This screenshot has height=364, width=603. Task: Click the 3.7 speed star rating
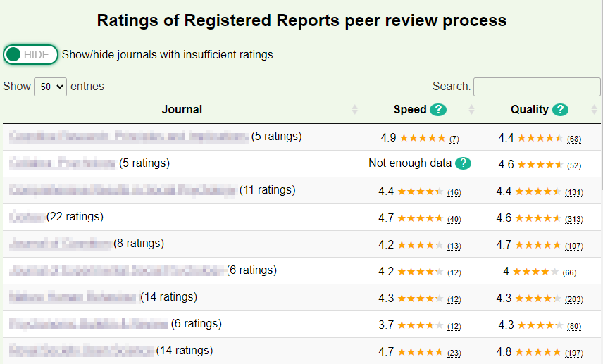click(421, 325)
